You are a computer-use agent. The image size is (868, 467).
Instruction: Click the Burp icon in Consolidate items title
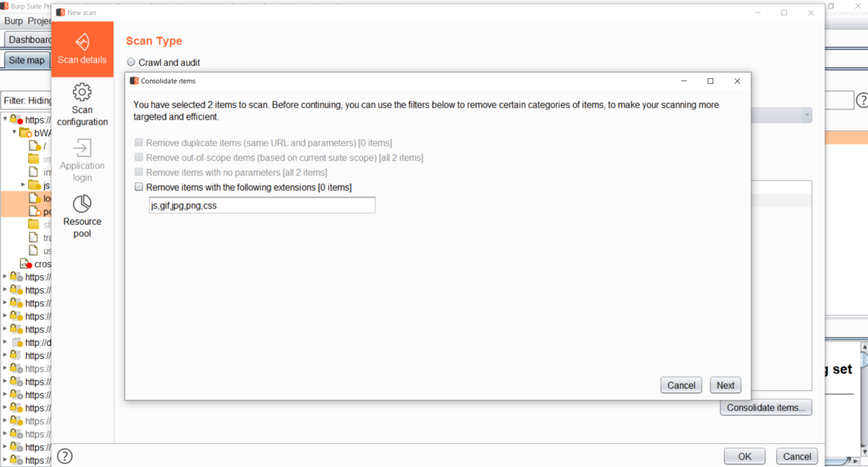(134, 81)
